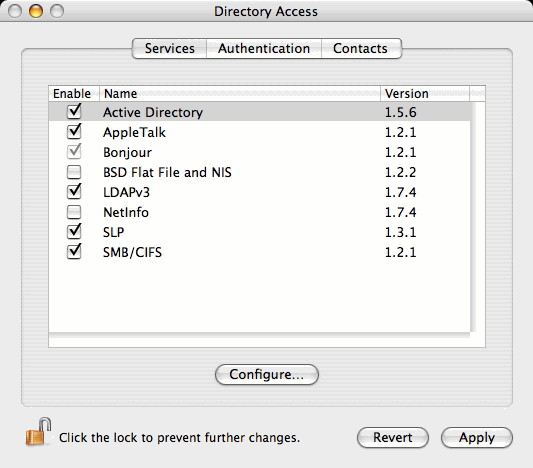Uncheck the Active Directory enable checkbox
533x468 pixels.
click(74, 112)
